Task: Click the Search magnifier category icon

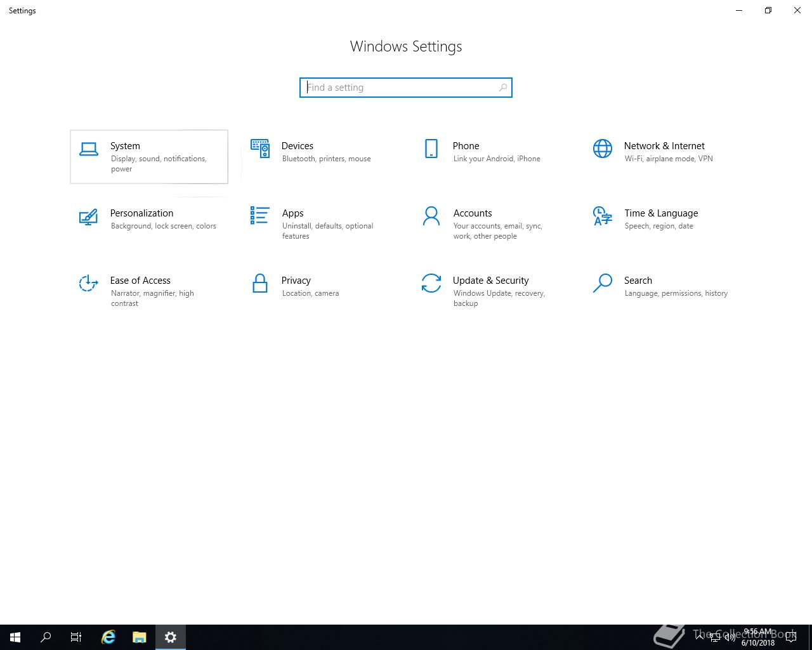Action: coord(603,283)
